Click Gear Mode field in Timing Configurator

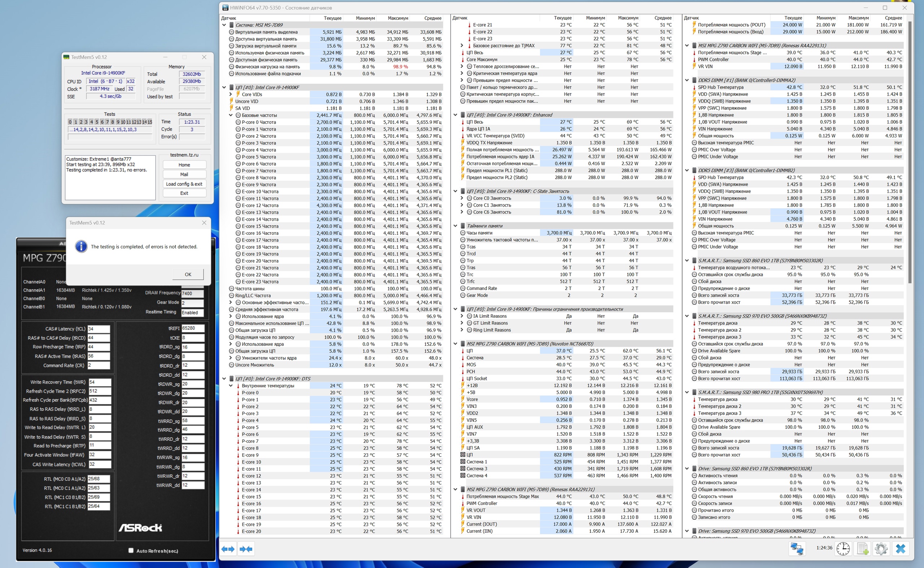192,303
